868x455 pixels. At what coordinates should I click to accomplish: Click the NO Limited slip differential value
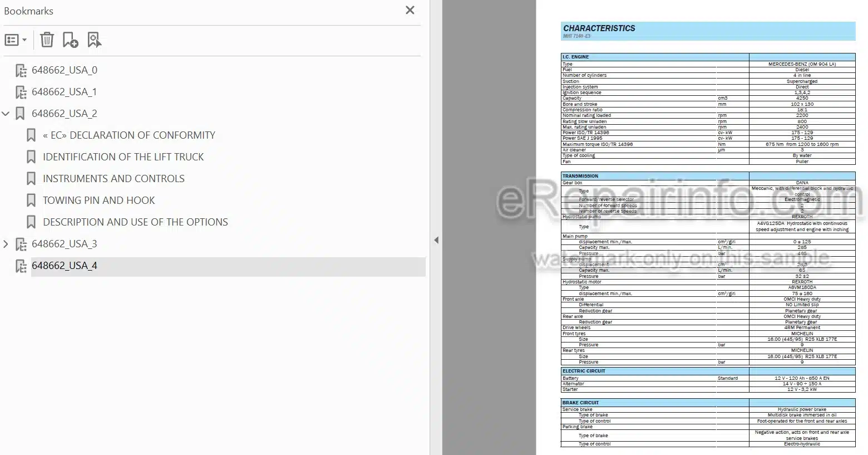click(802, 305)
